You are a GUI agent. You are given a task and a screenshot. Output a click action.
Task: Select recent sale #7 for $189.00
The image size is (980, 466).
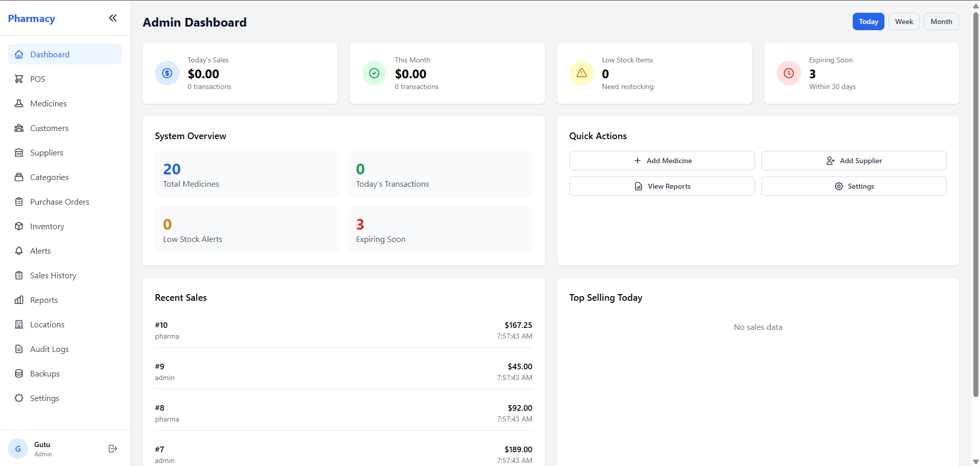pos(344,455)
